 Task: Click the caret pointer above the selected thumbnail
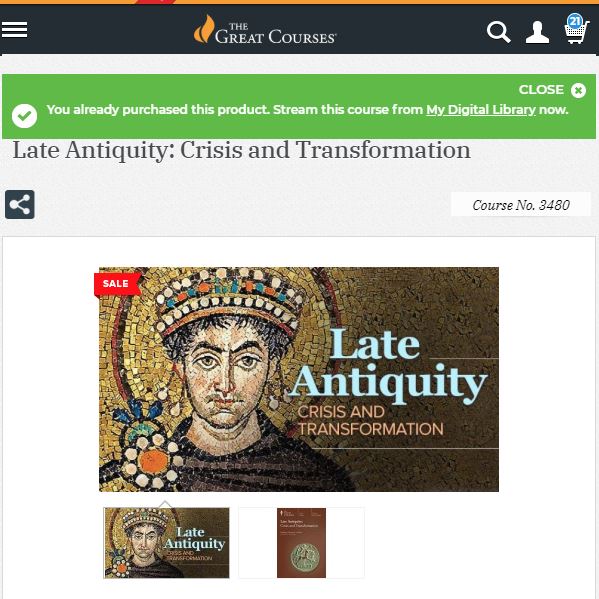pyautogui.click(x=165, y=503)
